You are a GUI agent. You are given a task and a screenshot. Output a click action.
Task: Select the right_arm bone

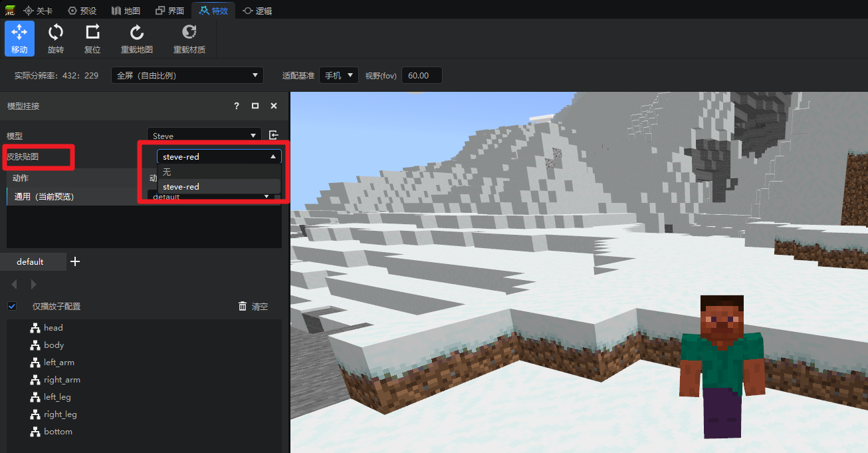(x=55, y=380)
